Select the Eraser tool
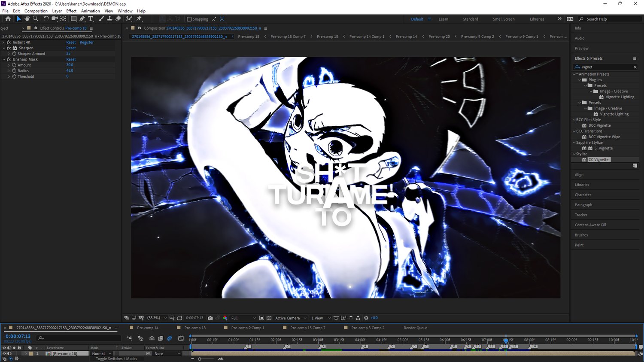This screenshot has width=644, height=362. (x=118, y=19)
